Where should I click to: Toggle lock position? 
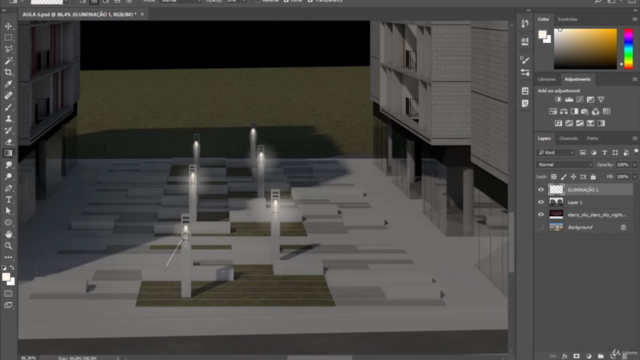[x=573, y=177]
